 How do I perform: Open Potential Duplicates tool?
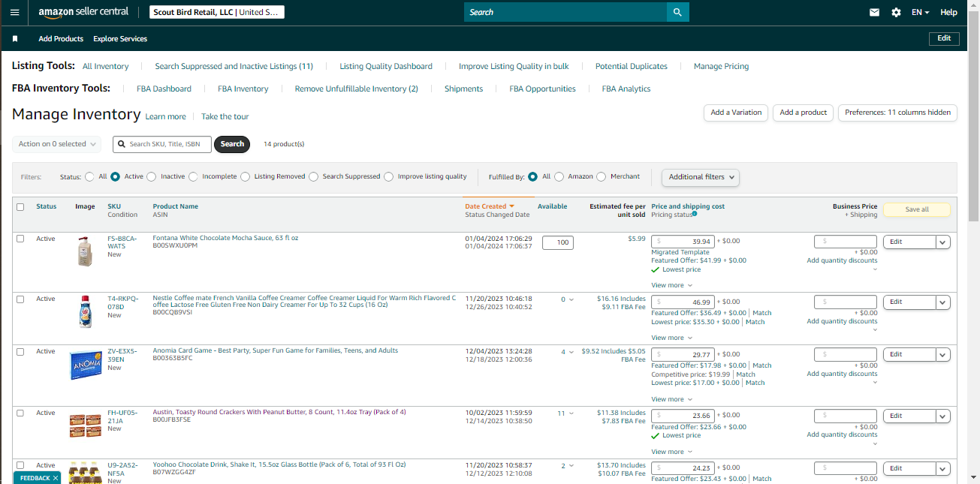(x=632, y=66)
